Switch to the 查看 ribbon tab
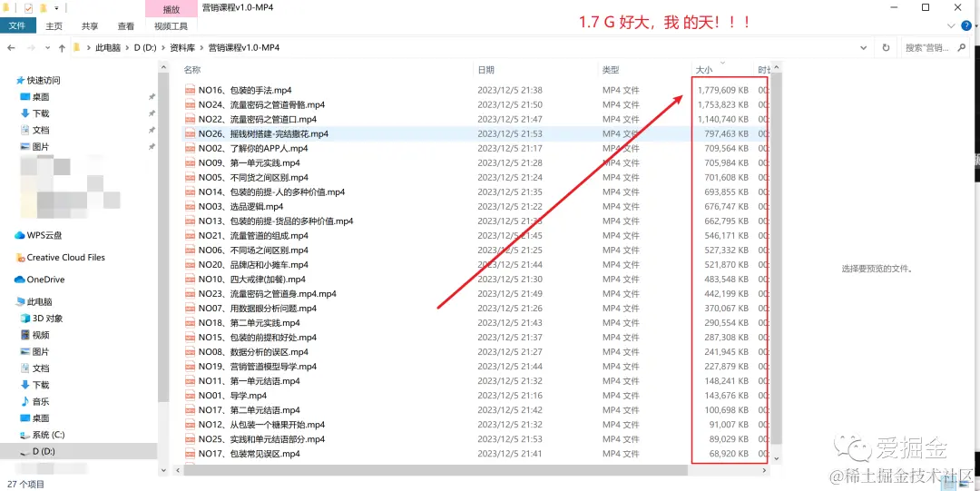This screenshot has width=980, height=491. coord(126,25)
